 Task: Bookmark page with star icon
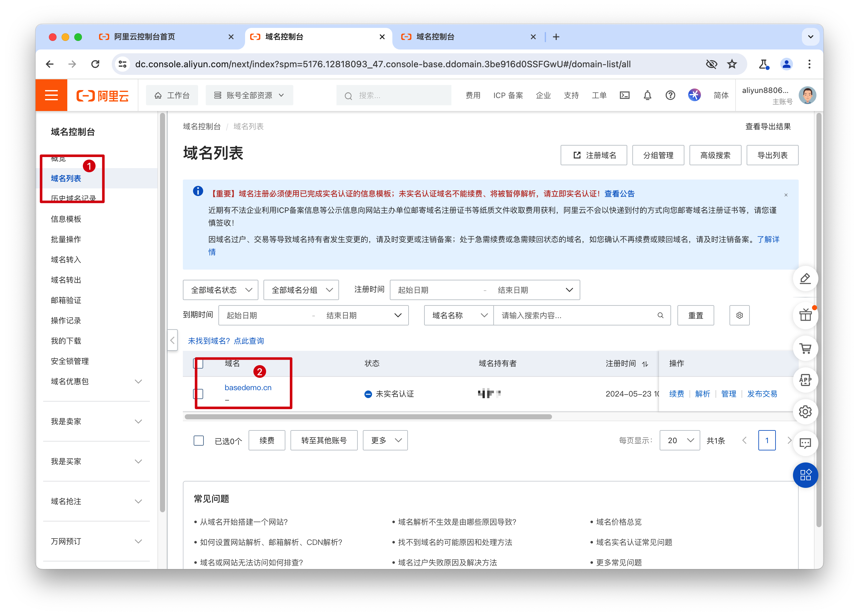coord(731,64)
